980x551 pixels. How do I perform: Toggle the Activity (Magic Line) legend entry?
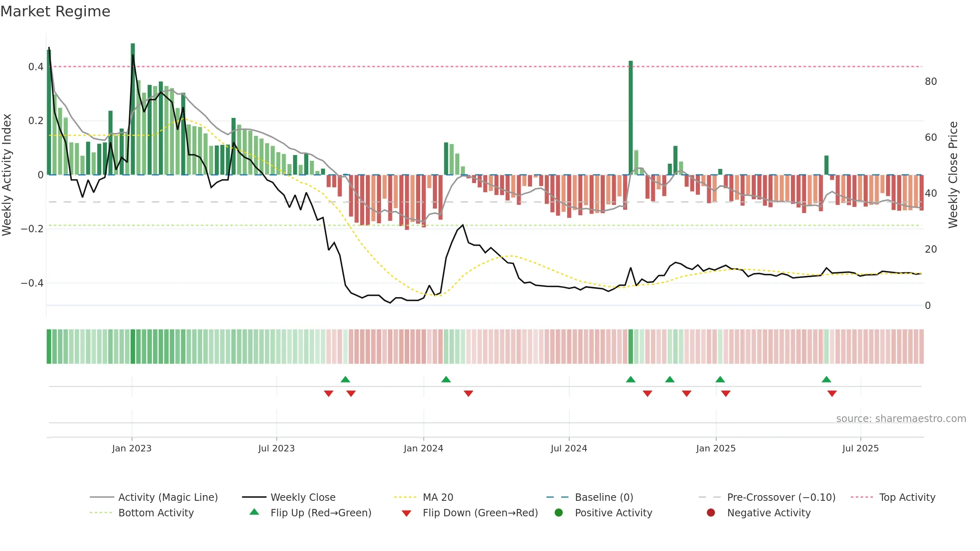click(x=154, y=497)
